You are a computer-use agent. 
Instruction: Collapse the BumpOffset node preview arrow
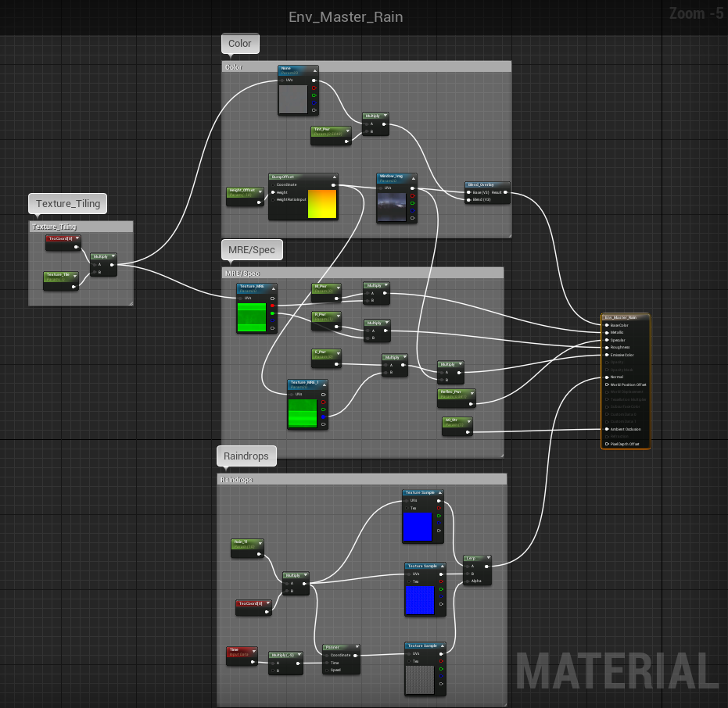pyautogui.click(x=335, y=177)
